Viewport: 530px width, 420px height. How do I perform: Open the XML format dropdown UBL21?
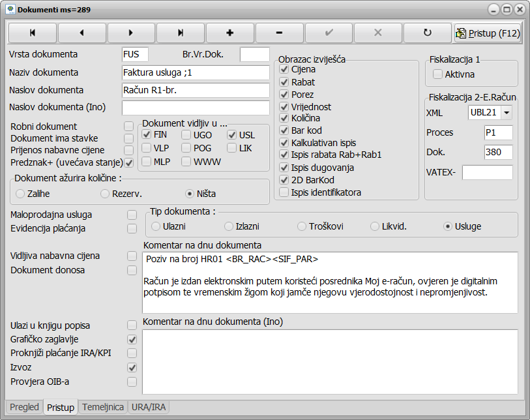[506, 112]
